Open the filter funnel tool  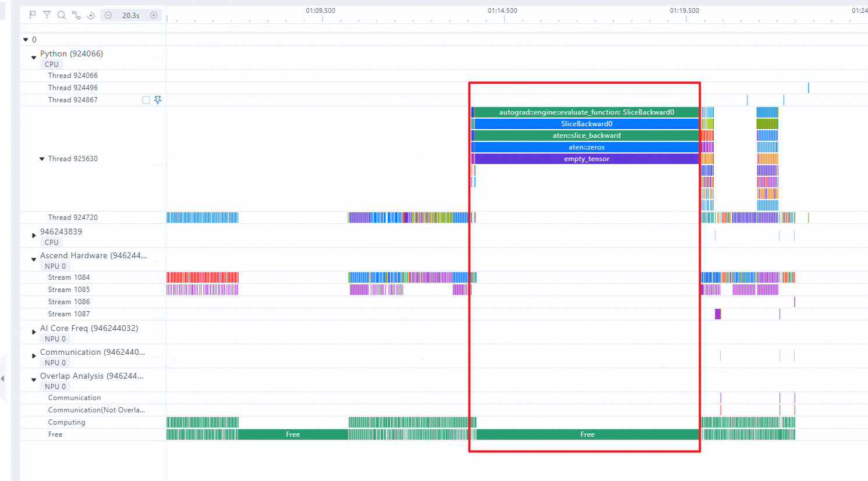[x=47, y=15]
